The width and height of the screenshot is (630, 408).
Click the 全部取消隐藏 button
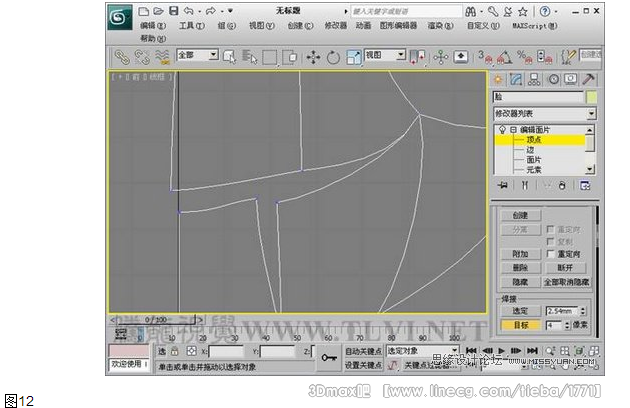coord(567,282)
